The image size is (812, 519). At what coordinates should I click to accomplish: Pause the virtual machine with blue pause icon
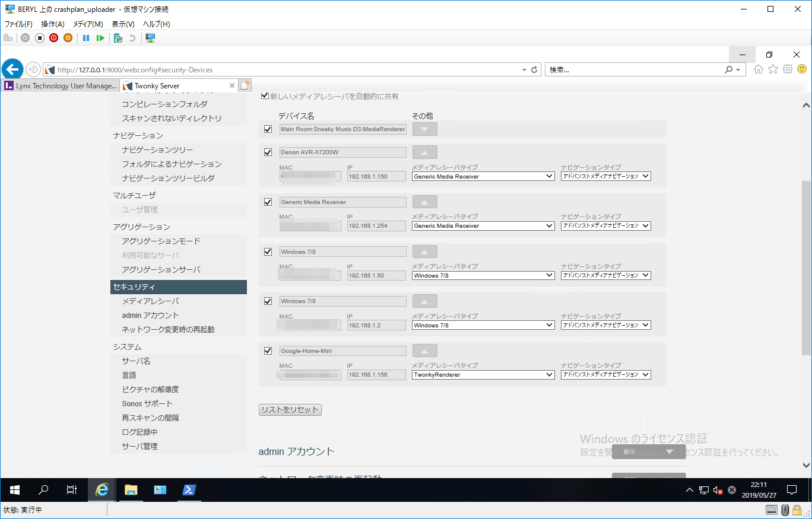[86, 38]
